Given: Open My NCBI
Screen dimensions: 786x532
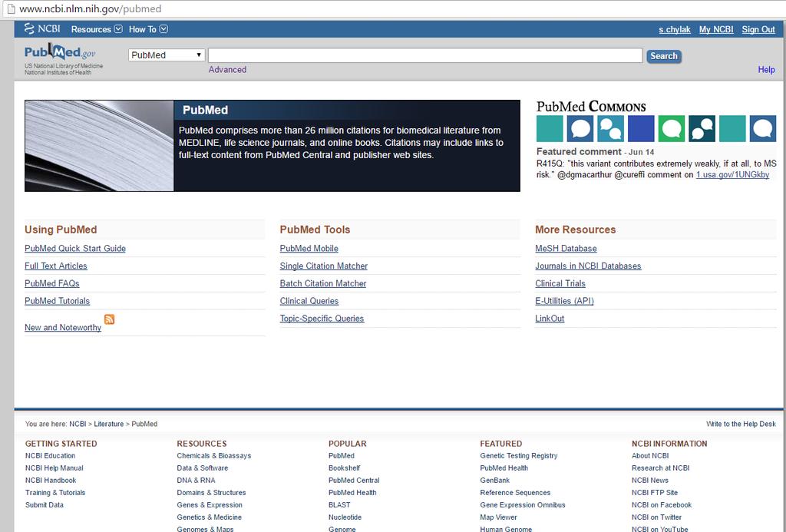Looking at the screenshot, I should [x=716, y=30].
